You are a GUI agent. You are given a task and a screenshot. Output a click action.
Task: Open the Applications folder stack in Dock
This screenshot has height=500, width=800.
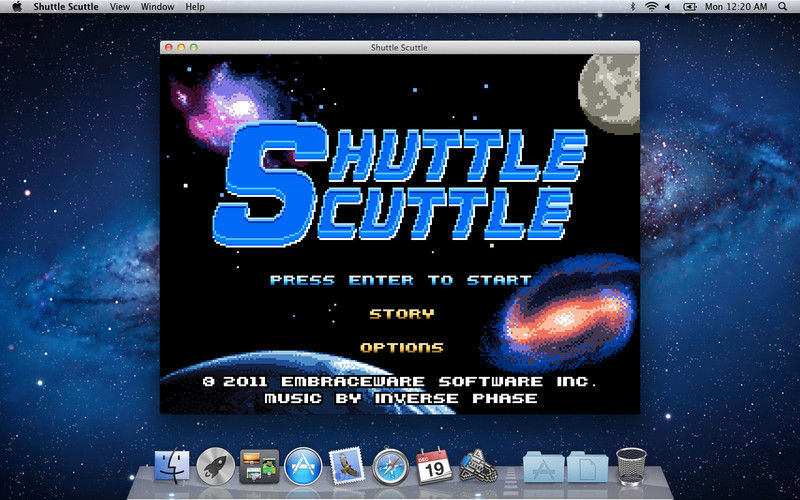click(543, 466)
